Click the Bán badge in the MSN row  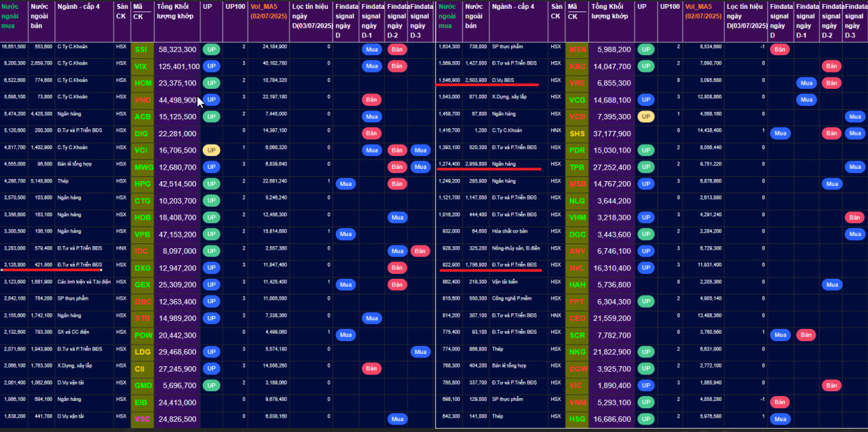pyautogui.click(x=780, y=50)
